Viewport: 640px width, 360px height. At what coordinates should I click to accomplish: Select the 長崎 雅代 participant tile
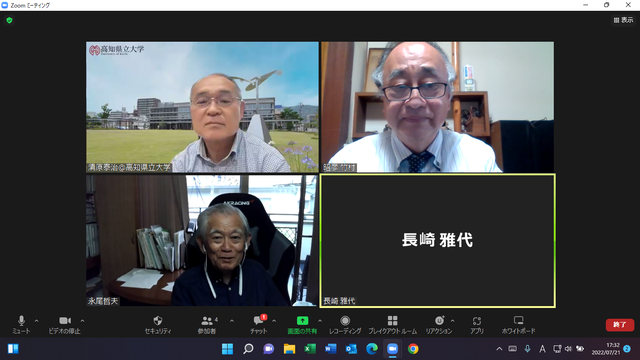coord(438,241)
